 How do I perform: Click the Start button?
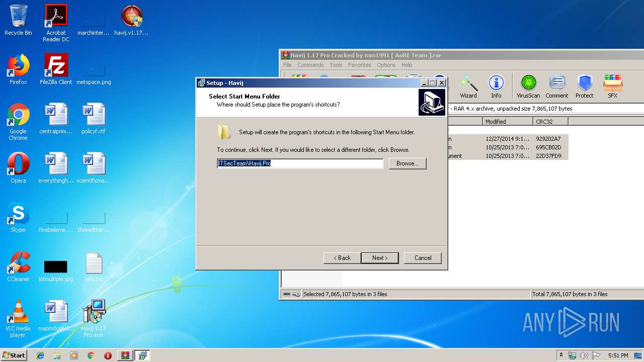click(x=14, y=355)
